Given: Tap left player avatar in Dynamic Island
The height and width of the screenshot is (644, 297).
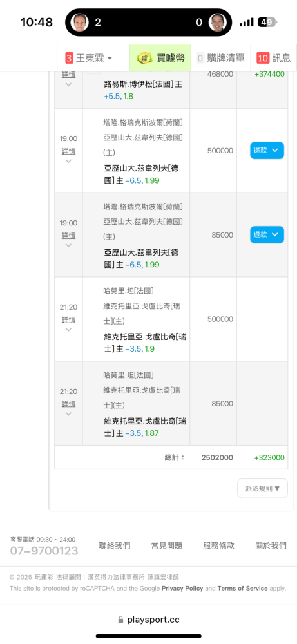Looking at the screenshot, I should 80,22.
